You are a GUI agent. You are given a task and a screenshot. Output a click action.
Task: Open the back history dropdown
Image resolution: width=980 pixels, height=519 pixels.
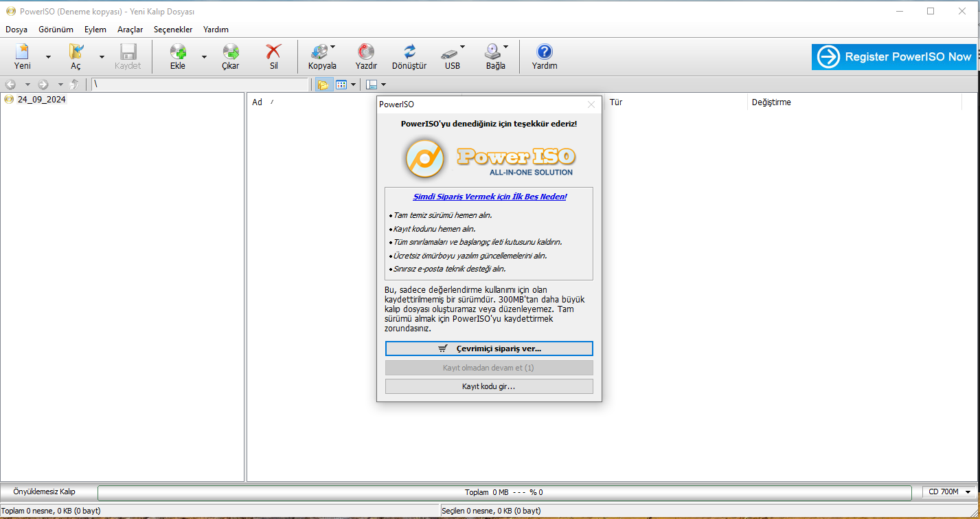point(27,85)
